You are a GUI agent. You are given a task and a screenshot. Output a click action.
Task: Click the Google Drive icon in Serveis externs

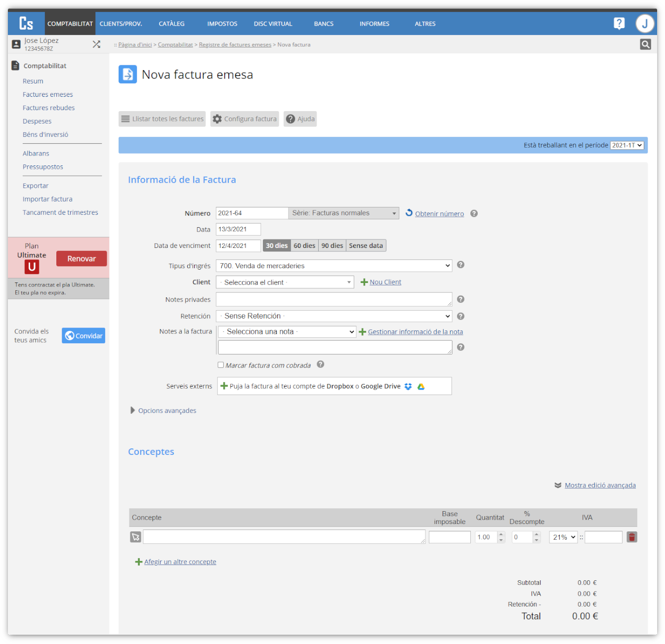coord(421,386)
